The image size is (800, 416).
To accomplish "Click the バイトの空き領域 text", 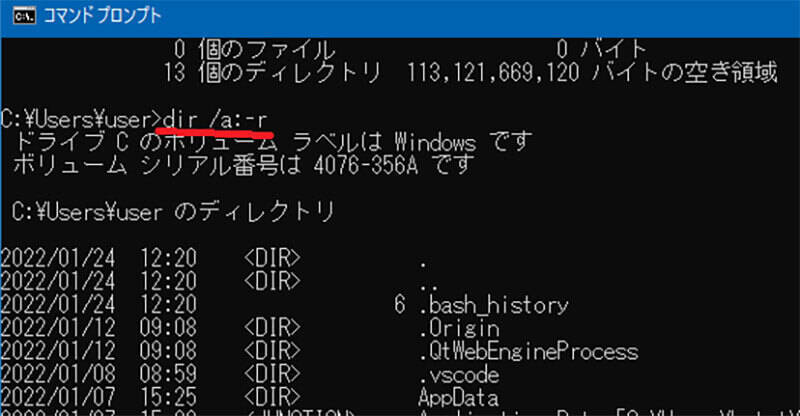I will 684,72.
